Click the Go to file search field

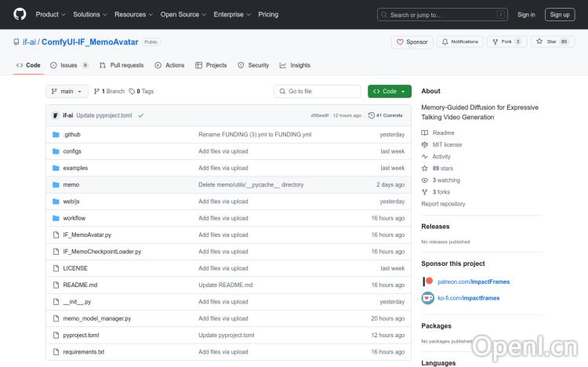(317, 91)
